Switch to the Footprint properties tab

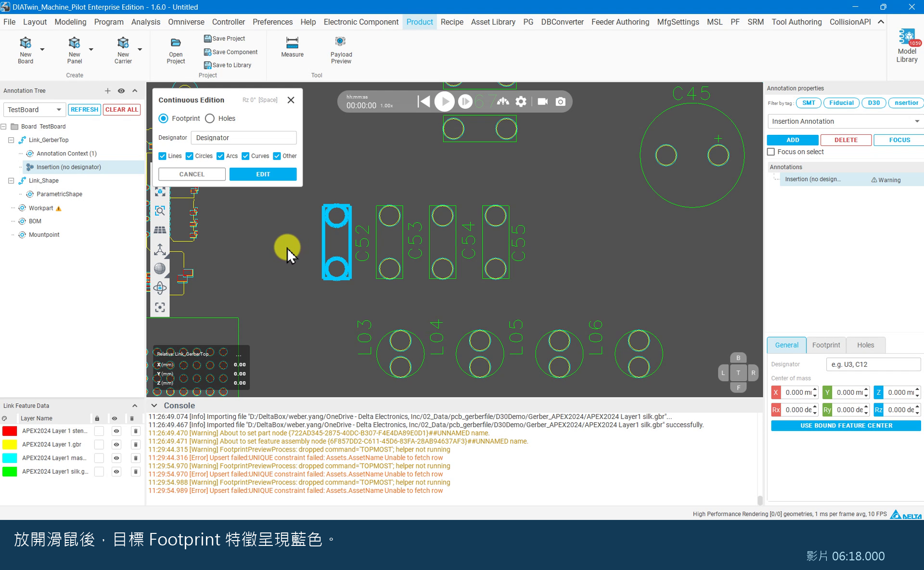tap(826, 345)
